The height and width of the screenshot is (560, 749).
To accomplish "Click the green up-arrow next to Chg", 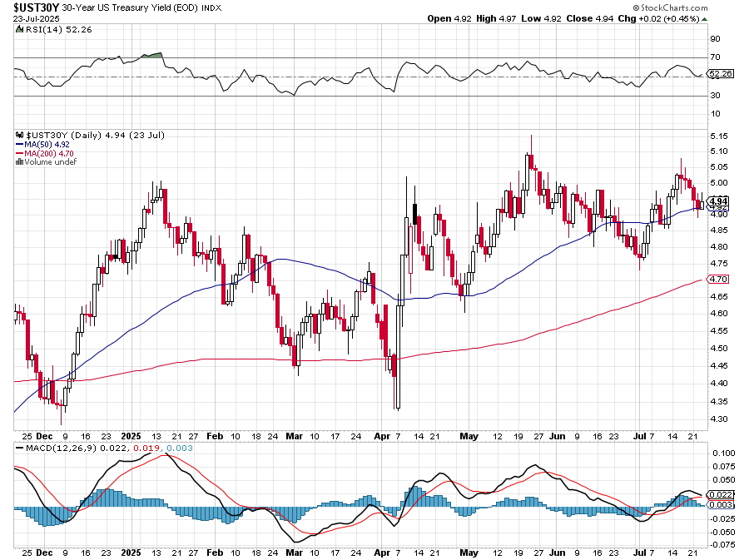I will pyautogui.click(x=705, y=18).
